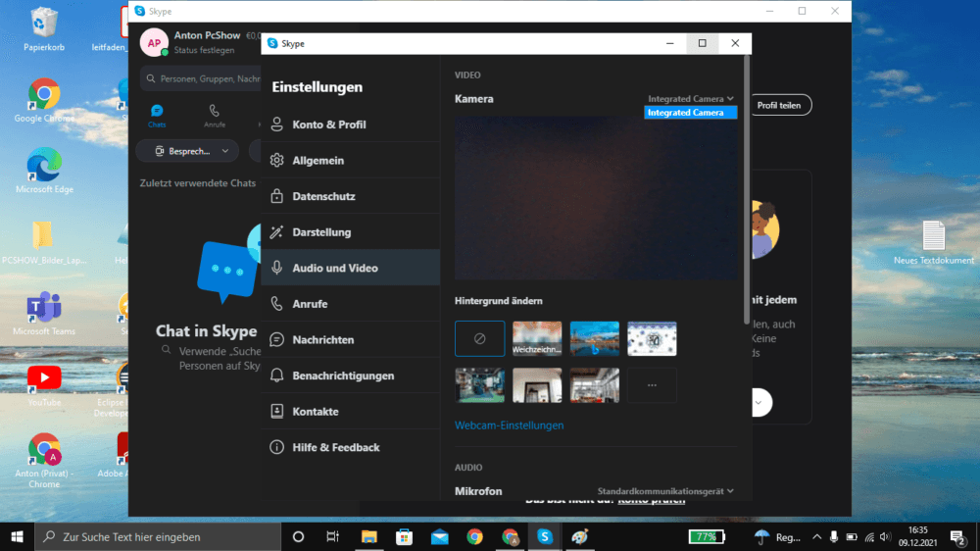
Task: Open Darstellung settings section
Action: click(x=351, y=232)
